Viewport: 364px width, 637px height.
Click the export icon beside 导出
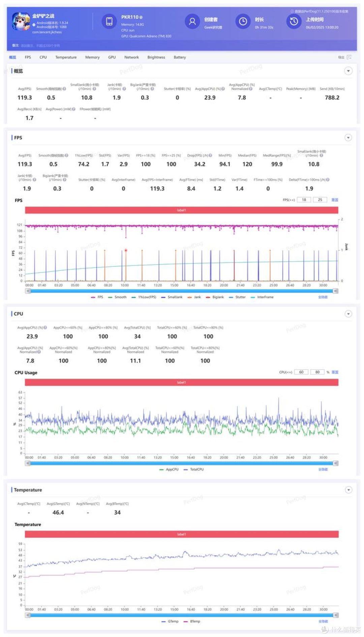tap(349, 57)
